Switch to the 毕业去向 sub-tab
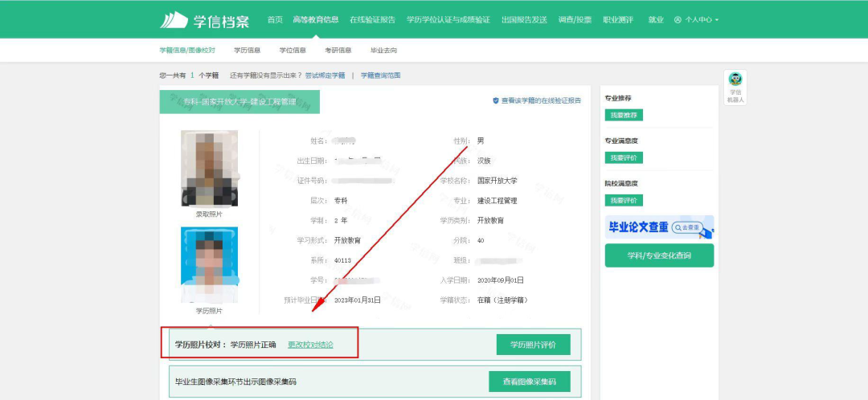868x400 pixels. (x=383, y=51)
